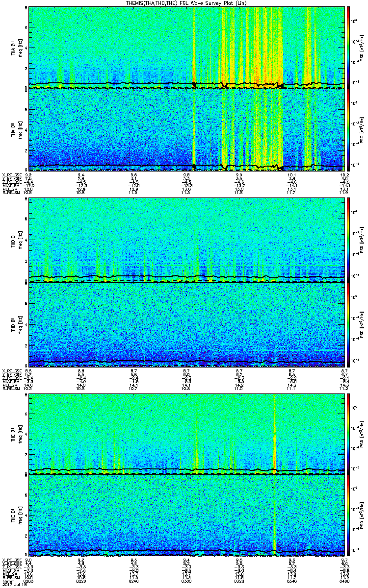Click the 8 Hz tick on THE B⊥ axis
Image resolution: width=368 pixels, height=588 pixels.
26,394
